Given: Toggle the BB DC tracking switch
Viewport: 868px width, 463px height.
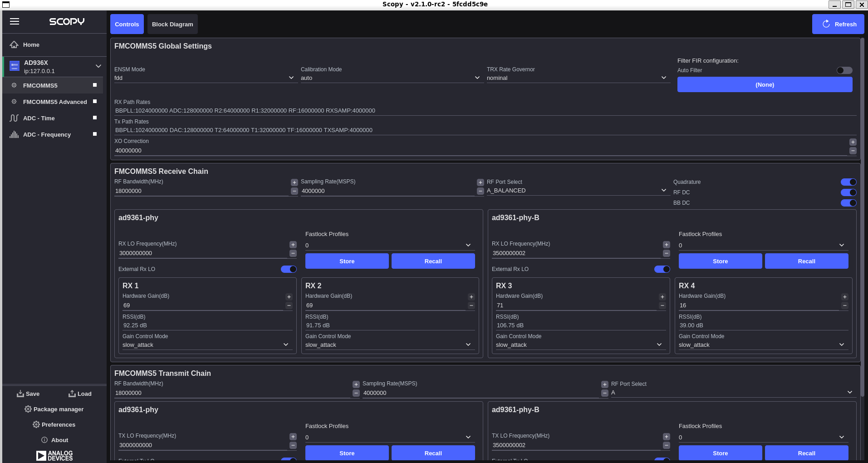Looking at the screenshot, I should (x=848, y=203).
